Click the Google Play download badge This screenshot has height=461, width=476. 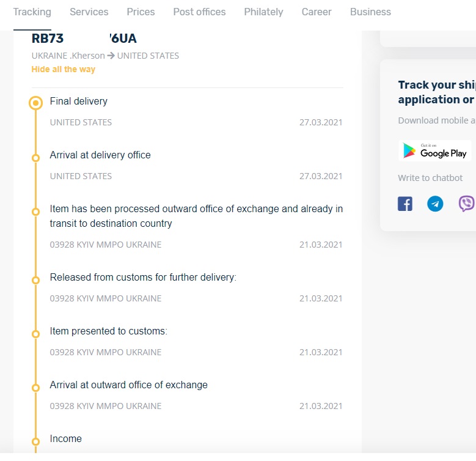[x=434, y=151]
